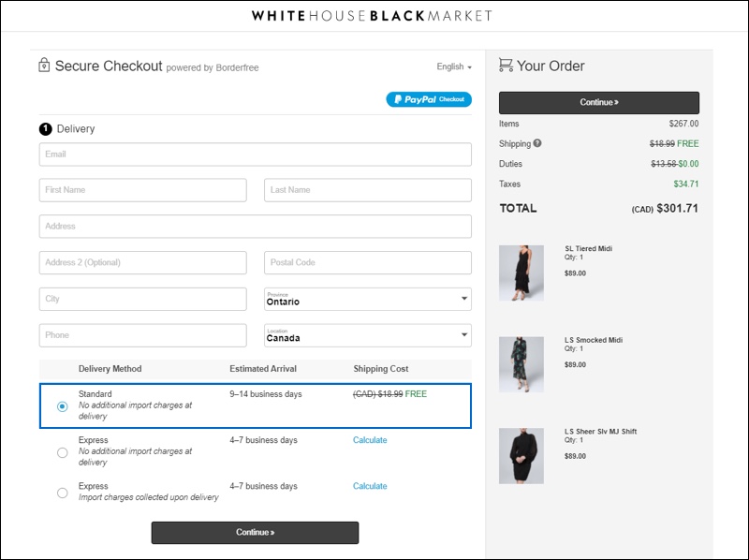Click the LS Sheer Slv MJ Shift thumbnail
Screen dimensions: 749x560
521,456
